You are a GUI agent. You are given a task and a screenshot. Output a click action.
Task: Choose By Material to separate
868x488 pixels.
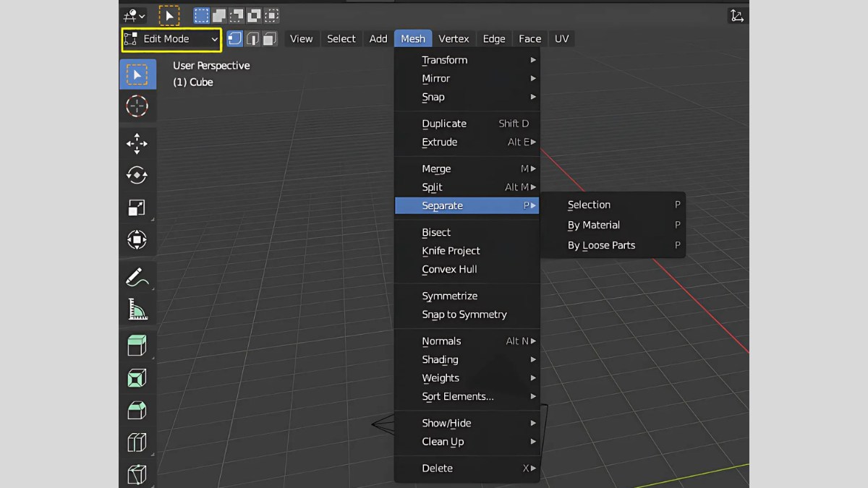click(613, 226)
